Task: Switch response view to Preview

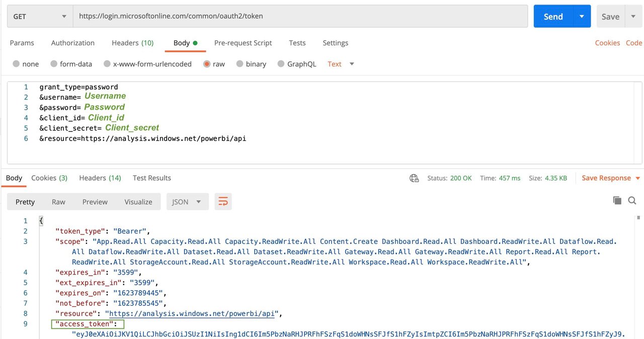Action: tap(95, 202)
